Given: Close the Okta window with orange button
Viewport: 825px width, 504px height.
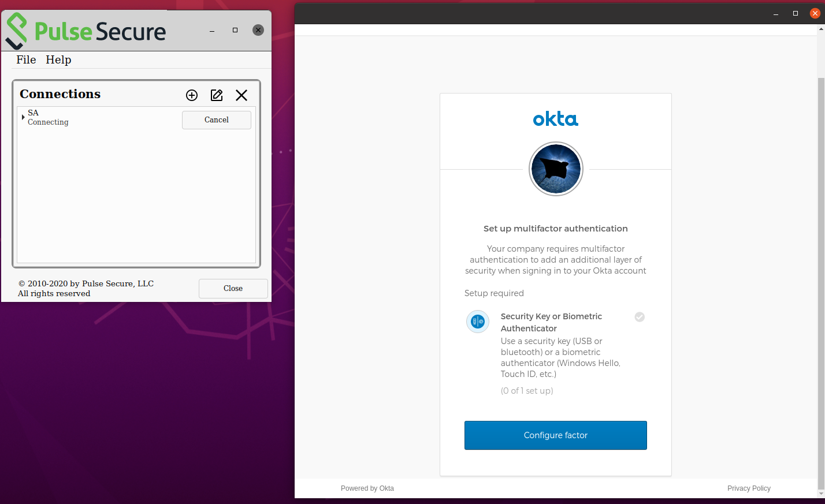Looking at the screenshot, I should point(815,13).
